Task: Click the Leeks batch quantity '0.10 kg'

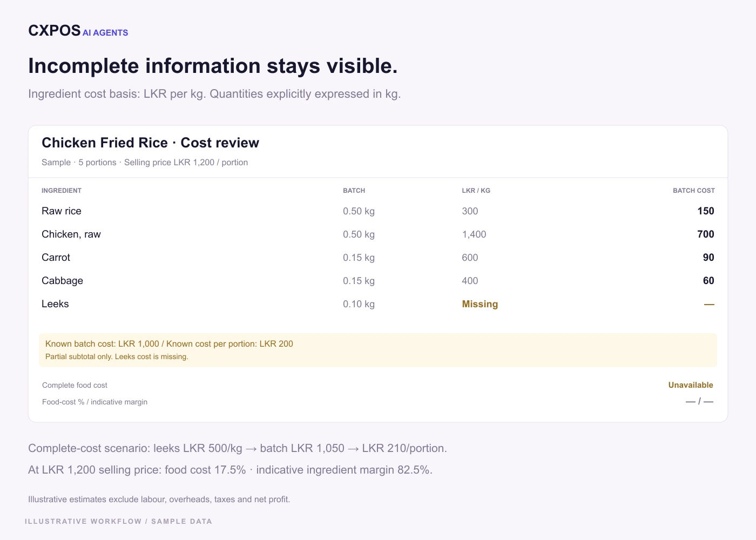Action: [x=359, y=304]
